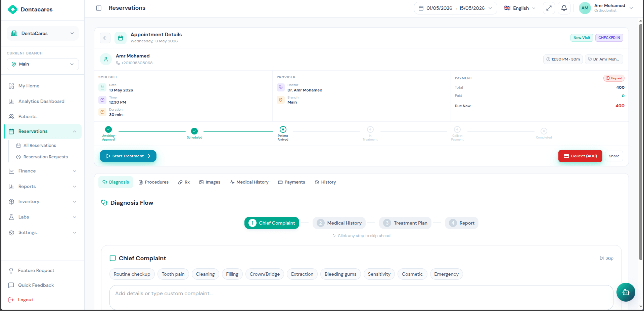Click the Settings gear icon

coord(11,233)
